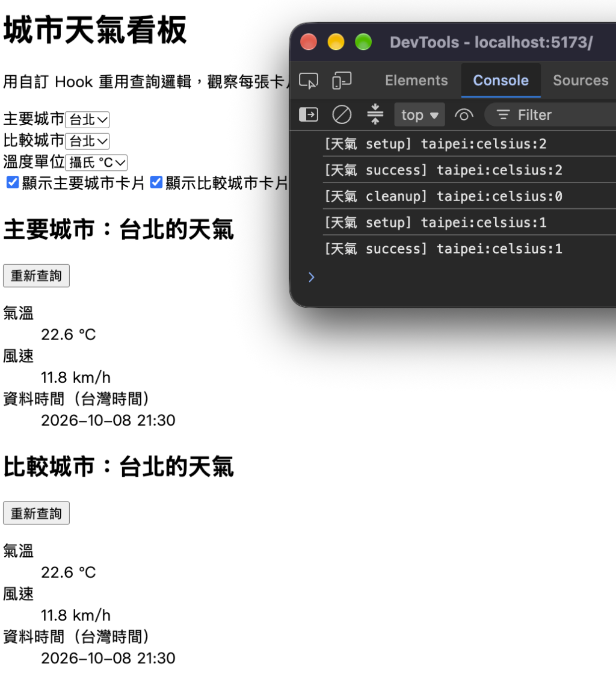The height and width of the screenshot is (682, 616).
Task: Uncheck 顯示主要城市卡片 checkbox
Action: click(x=13, y=182)
